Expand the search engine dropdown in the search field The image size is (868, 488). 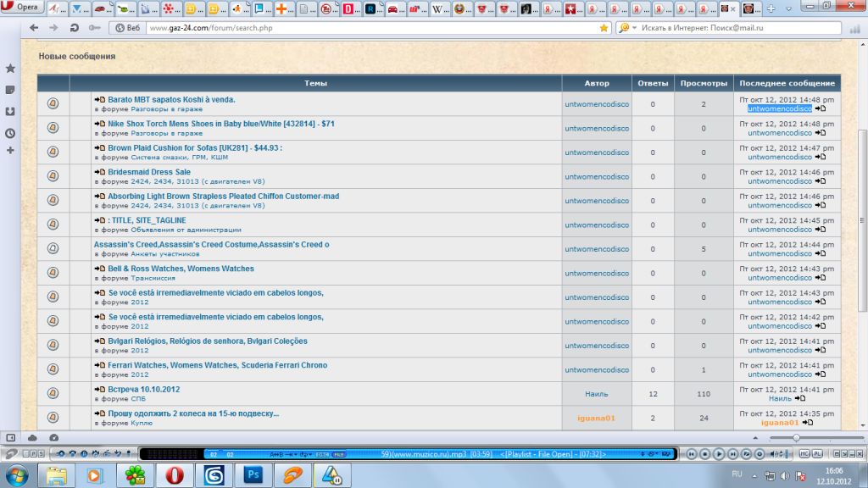click(x=626, y=28)
